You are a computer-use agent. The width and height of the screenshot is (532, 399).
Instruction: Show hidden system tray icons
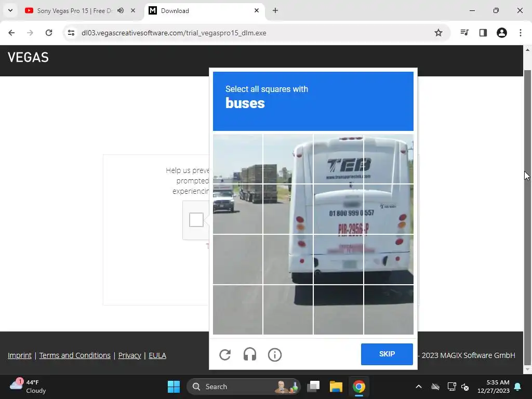(419, 387)
